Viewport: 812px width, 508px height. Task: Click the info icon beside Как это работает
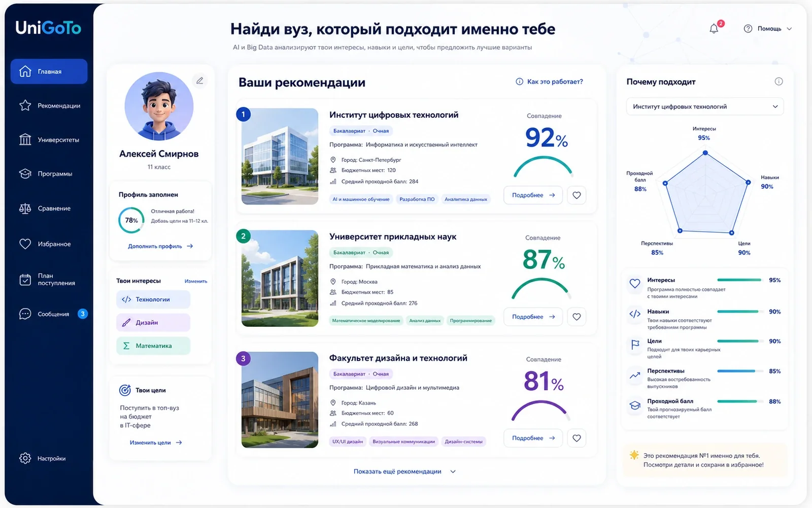519,81
